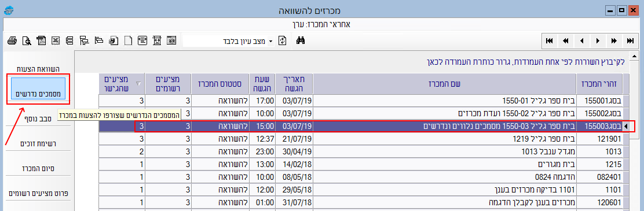Move to the next record

click(x=598, y=40)
